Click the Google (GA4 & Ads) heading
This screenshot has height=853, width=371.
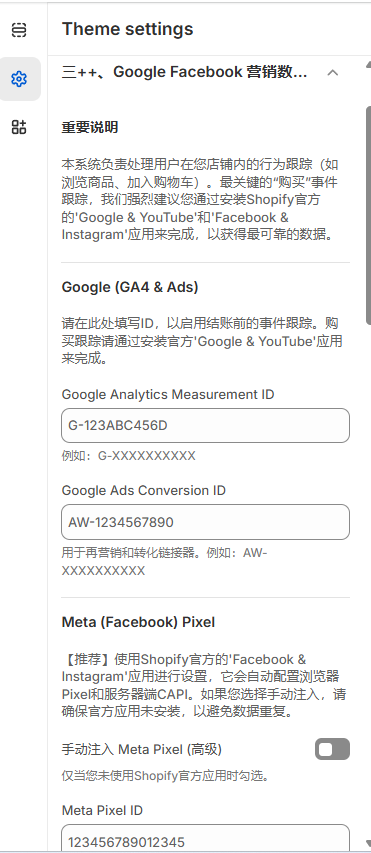130,287
